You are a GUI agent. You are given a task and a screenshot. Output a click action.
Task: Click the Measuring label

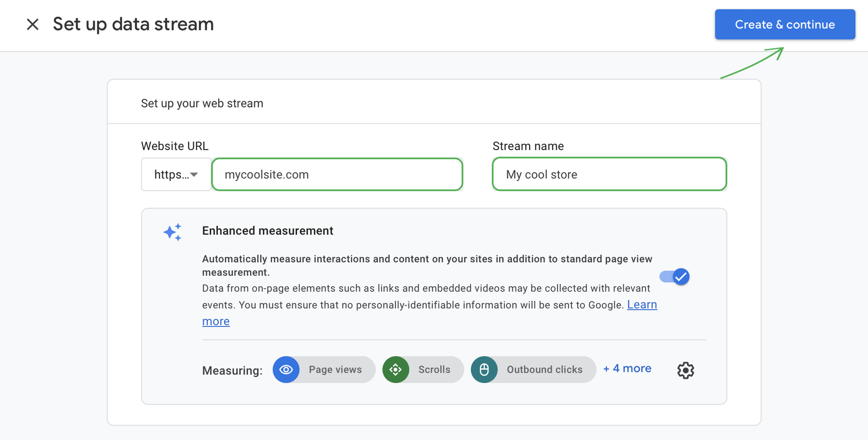pos(232,371)
